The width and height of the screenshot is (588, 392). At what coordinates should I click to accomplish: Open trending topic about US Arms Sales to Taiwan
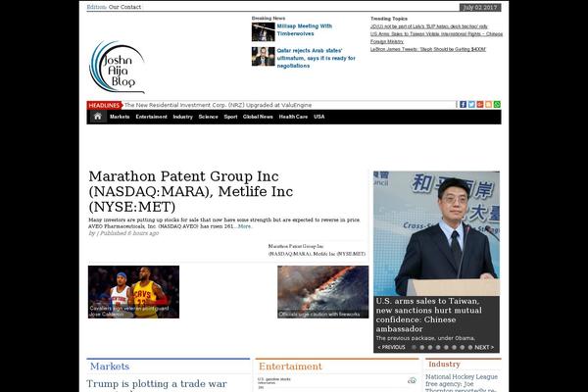[x=436, y=37]
